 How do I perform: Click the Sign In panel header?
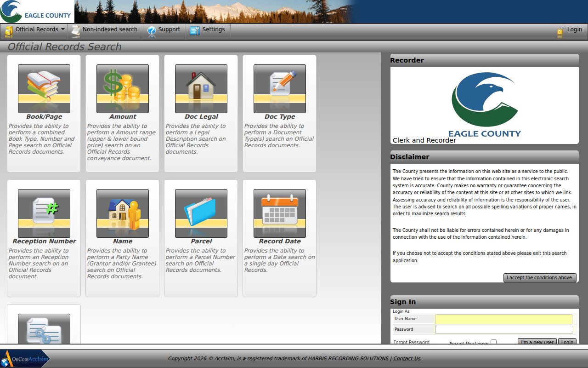coord(484,302)
